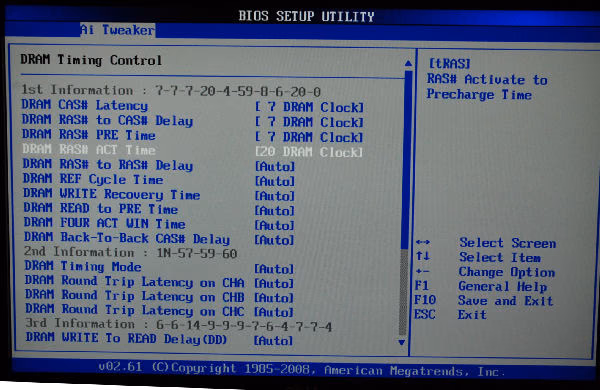Select Round Trip Latency on CHC

pos(135,310)
